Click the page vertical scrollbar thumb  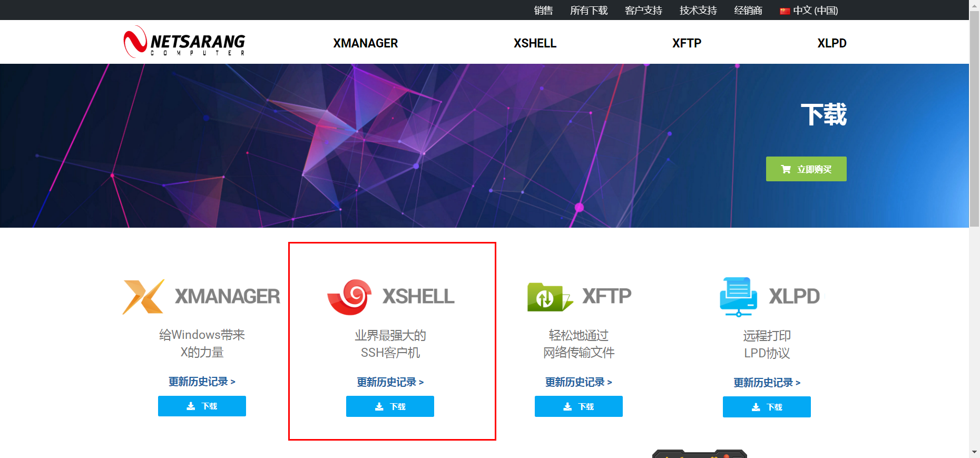974,119
